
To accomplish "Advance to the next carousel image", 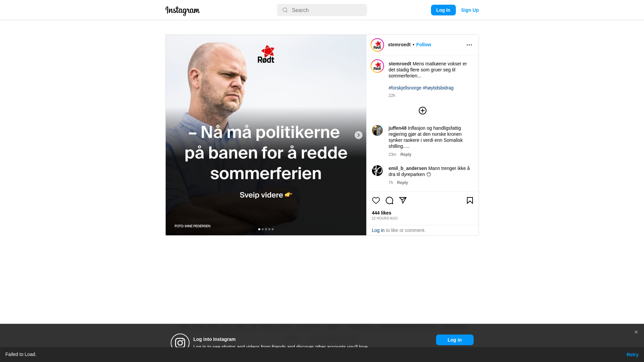I will (x=358, y=135).
